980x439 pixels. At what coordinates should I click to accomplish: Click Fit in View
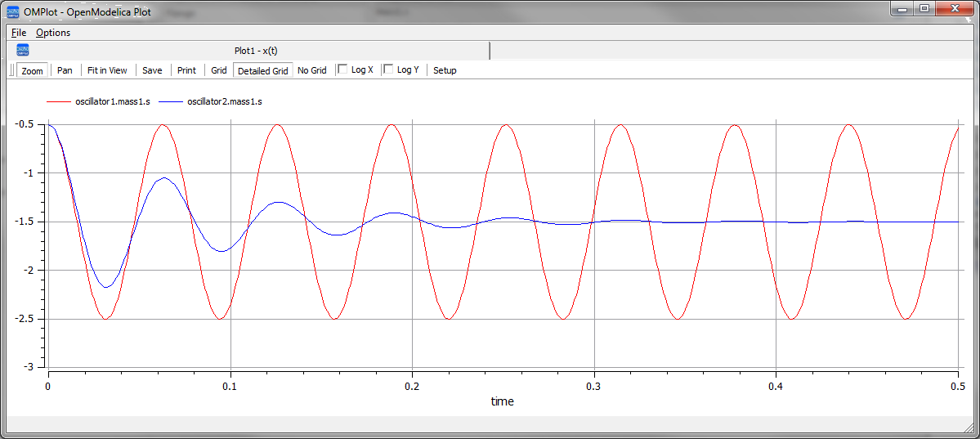[x=107, y=70]
